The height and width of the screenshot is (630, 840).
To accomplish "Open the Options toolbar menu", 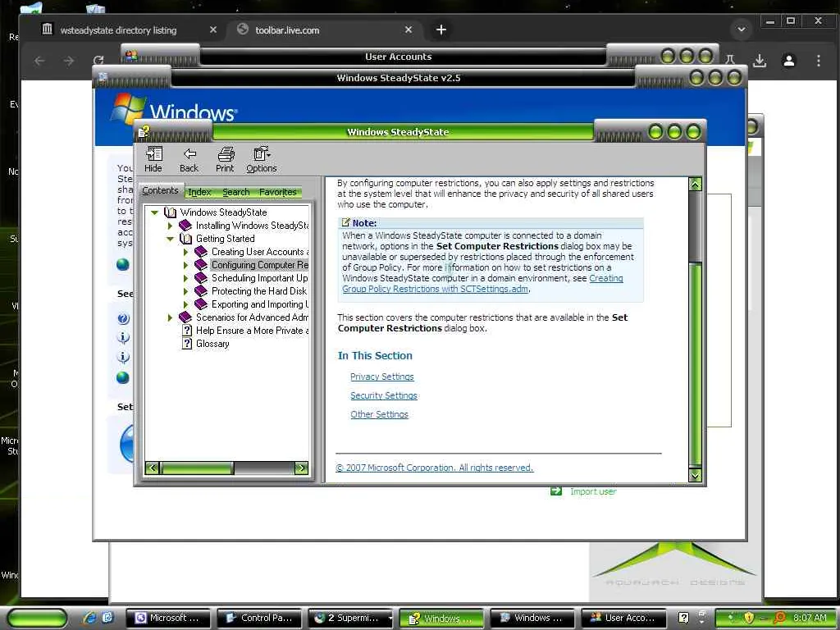I will 262,160.
